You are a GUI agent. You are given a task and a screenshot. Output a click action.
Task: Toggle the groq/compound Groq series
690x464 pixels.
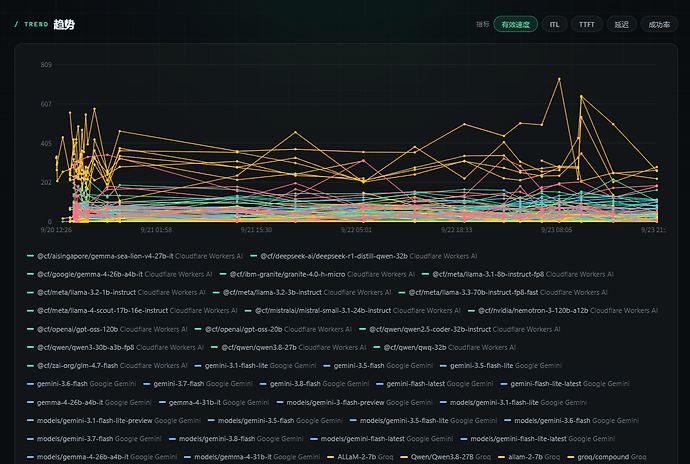pos(607,457)
